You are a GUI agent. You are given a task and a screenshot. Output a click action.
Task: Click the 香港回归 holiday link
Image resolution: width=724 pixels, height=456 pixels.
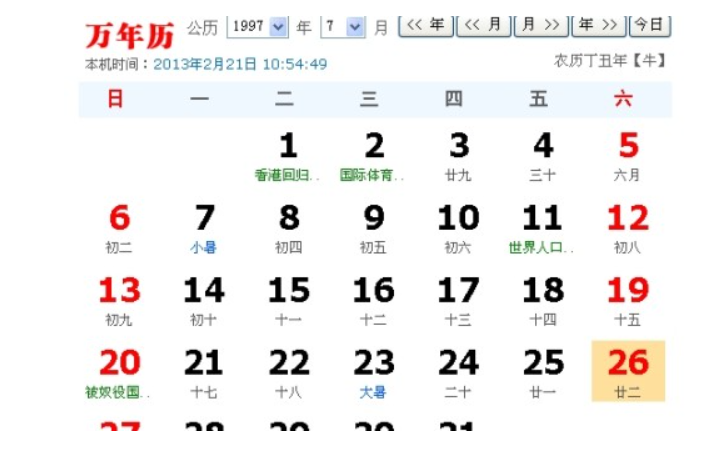[287, 175]
